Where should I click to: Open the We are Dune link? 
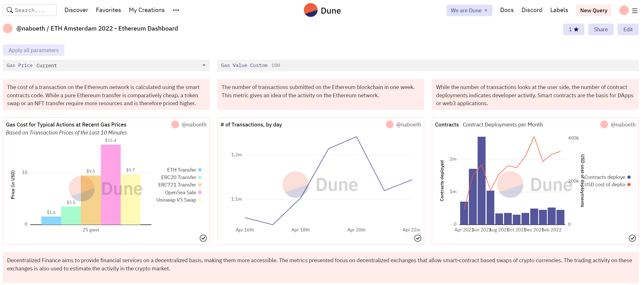click(466, 10)
